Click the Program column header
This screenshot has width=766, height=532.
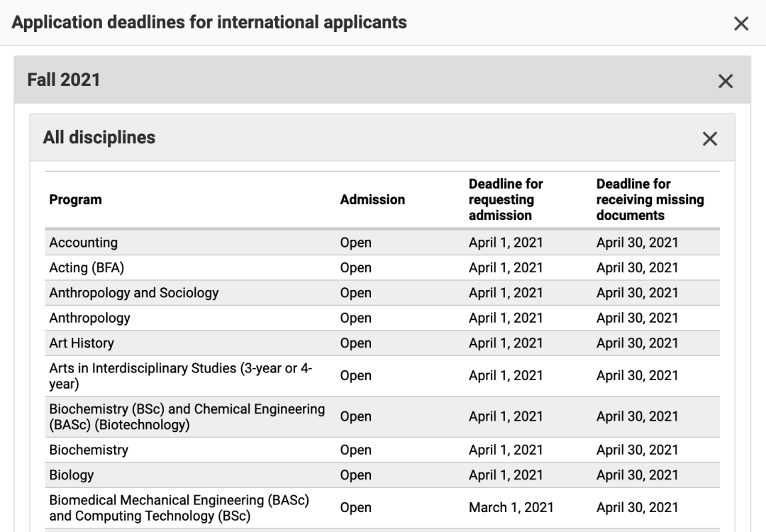[75, 199]
